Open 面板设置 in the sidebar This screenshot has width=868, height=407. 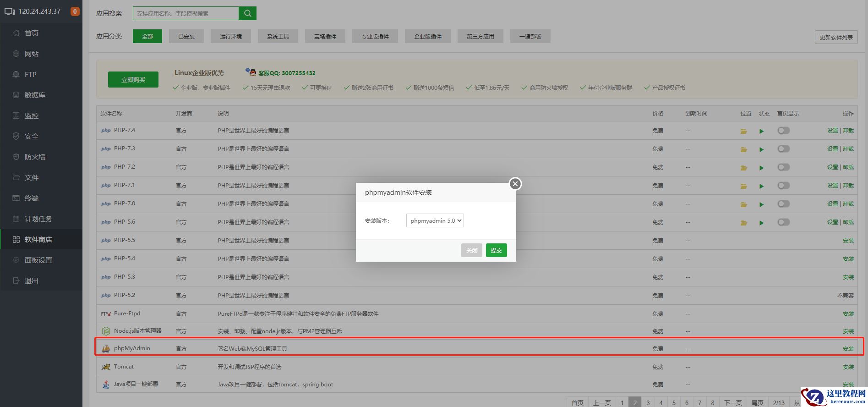pyautogui.click(x=41, y=260)
